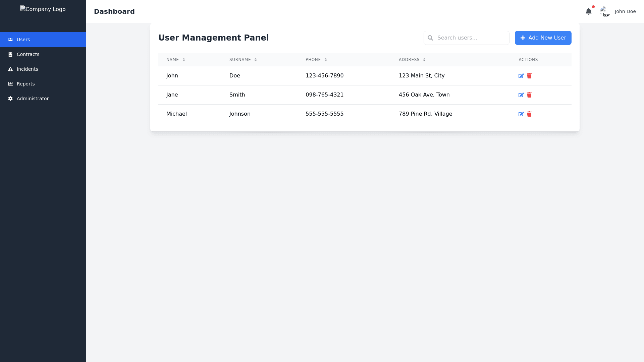
Task: Open Administrator settings in sidebar
Action: 33,99
